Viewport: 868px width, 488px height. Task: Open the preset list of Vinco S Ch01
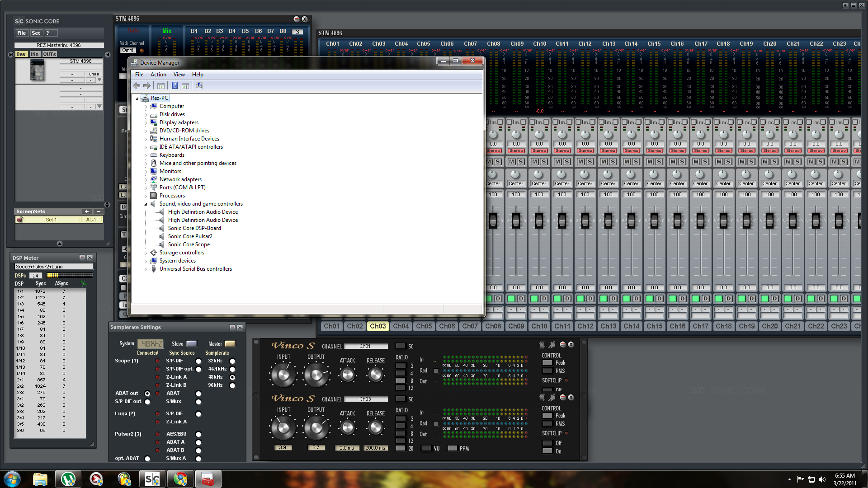(542, 345)
